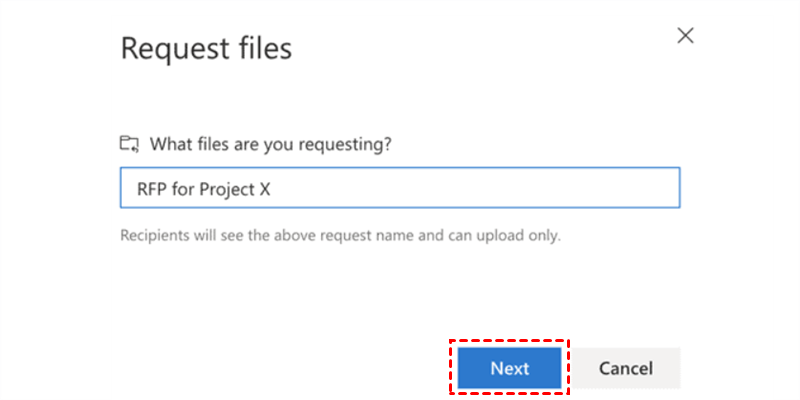Viewport: 800px width, 400px height.
Task: Cancel the file request
Action: pos(625,368)
